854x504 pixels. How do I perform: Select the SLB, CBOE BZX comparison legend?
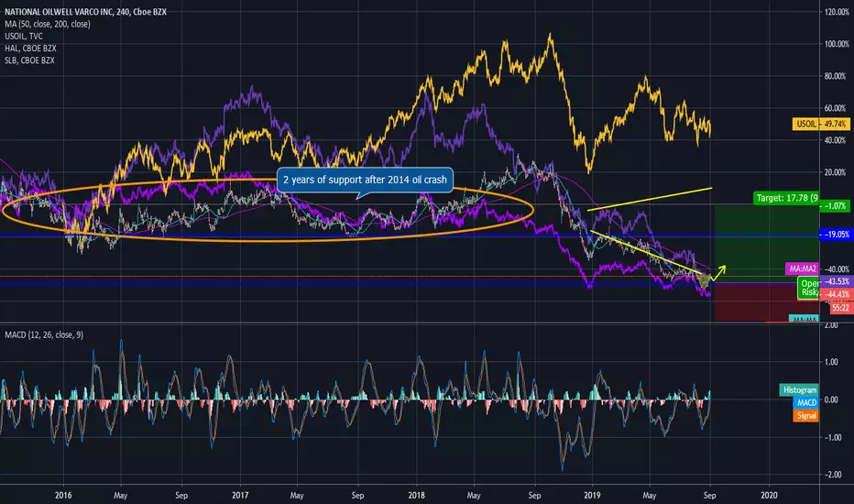29,60
